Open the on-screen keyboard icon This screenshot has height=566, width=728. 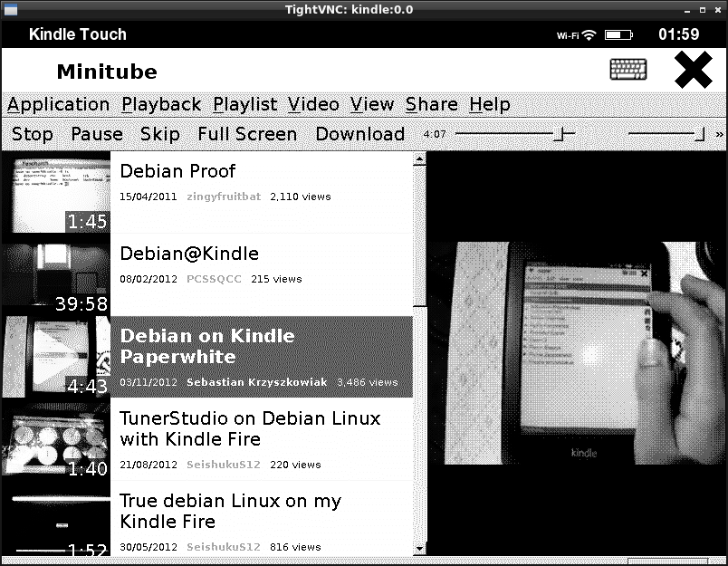coord(627,69)
